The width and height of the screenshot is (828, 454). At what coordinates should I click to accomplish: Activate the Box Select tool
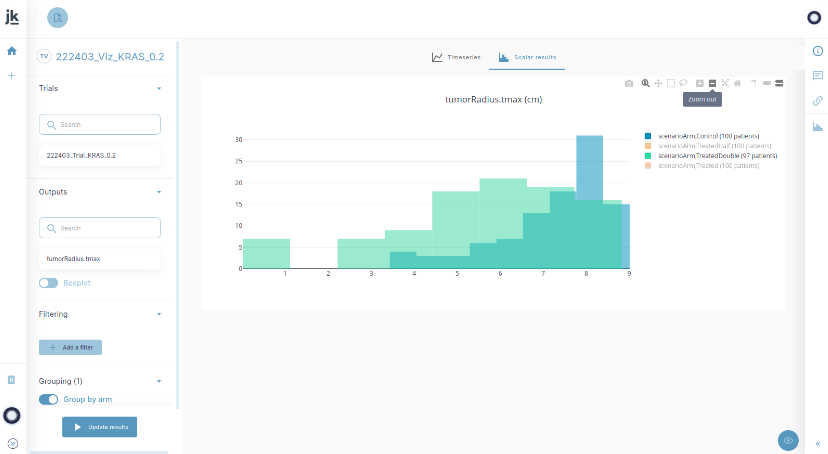click(x=671, y=83)
